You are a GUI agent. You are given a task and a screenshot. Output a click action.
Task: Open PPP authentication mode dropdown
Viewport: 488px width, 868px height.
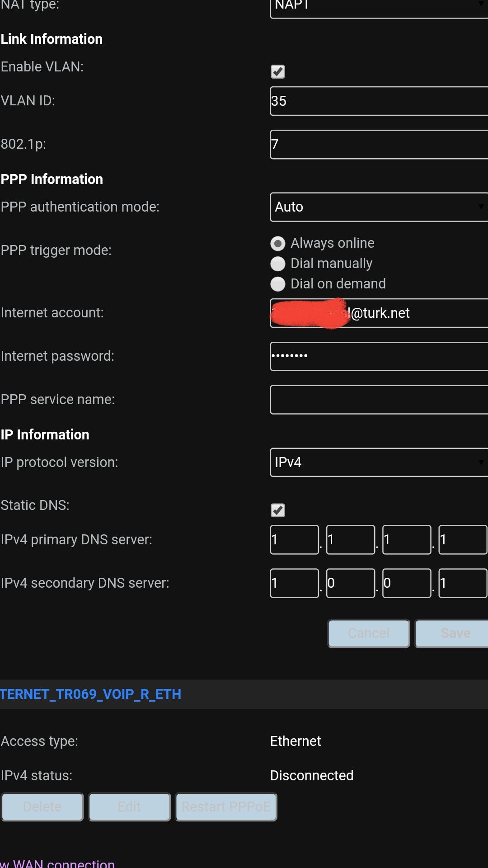click(379, 207)
